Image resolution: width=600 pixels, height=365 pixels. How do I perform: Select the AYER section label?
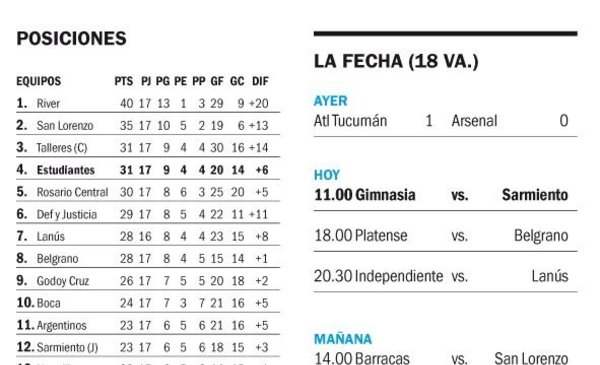[x=330, y=101]
